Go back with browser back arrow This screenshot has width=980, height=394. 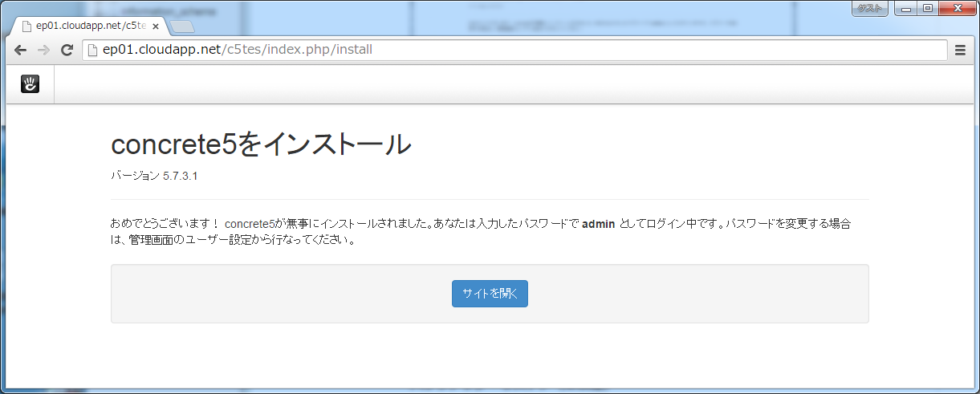pos(21,50)
